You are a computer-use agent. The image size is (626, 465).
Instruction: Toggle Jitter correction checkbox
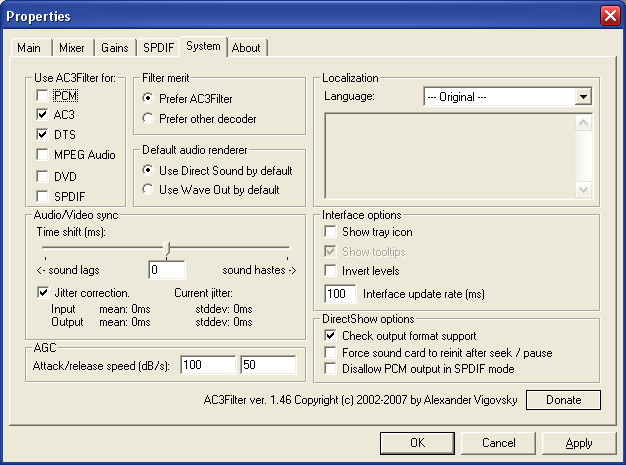[43, 293]
